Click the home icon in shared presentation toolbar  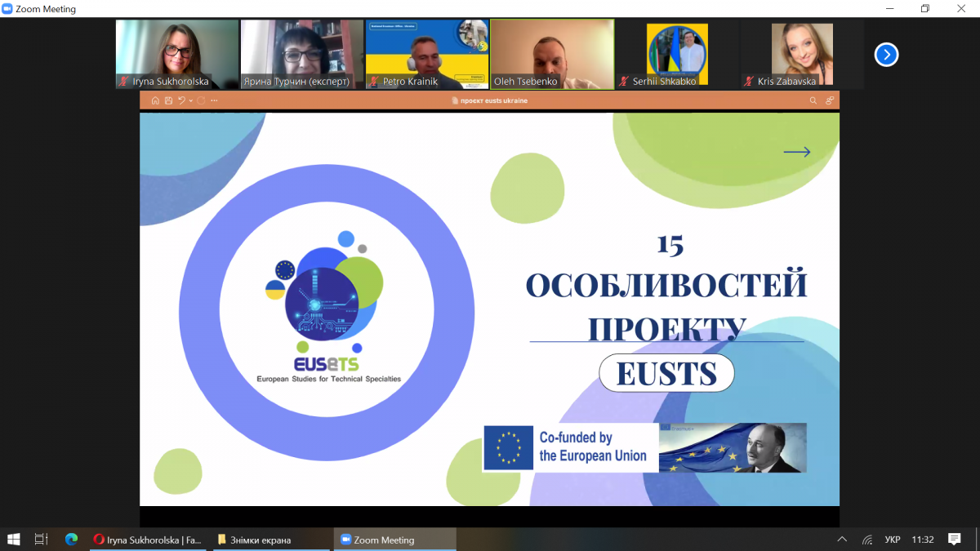155,100
